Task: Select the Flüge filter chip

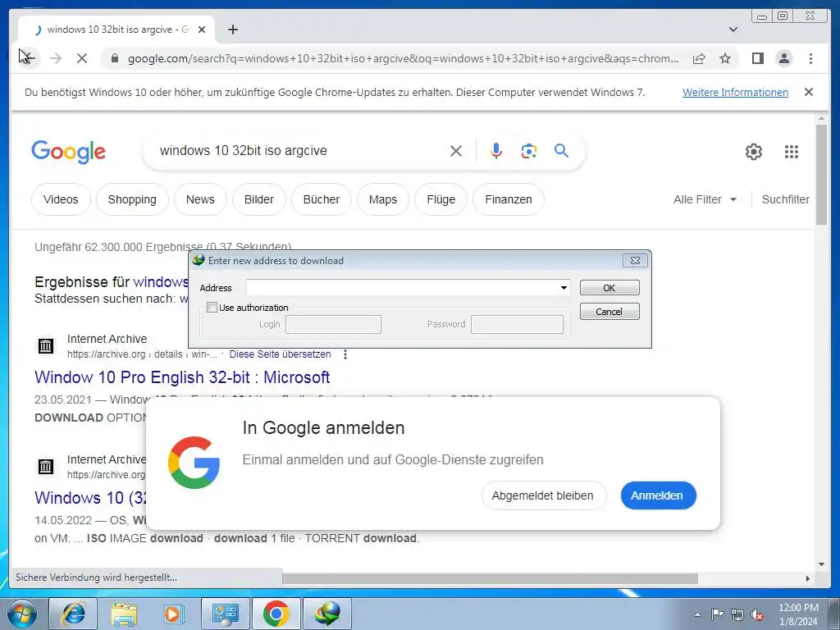Action: (x=441, y=199)
